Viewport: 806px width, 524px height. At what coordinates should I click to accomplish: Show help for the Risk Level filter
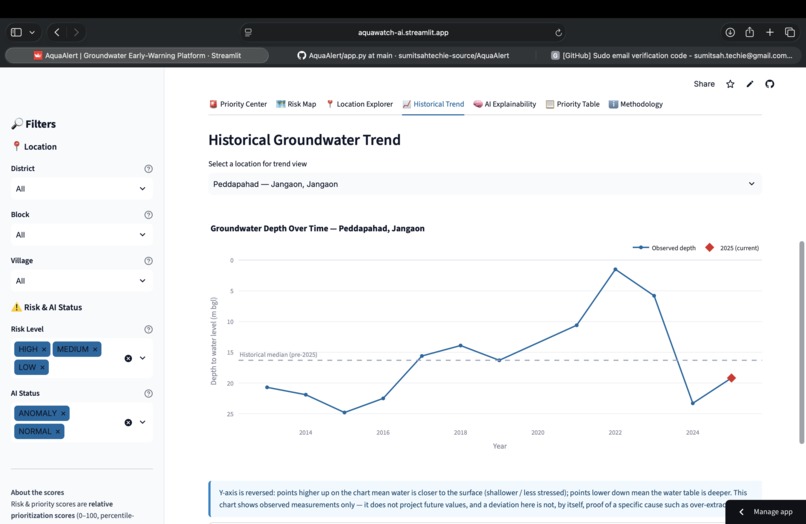149,329
